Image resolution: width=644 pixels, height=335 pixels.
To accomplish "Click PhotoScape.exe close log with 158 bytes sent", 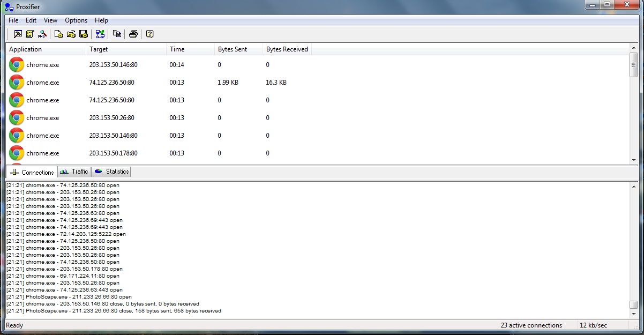I will (114, 311).
